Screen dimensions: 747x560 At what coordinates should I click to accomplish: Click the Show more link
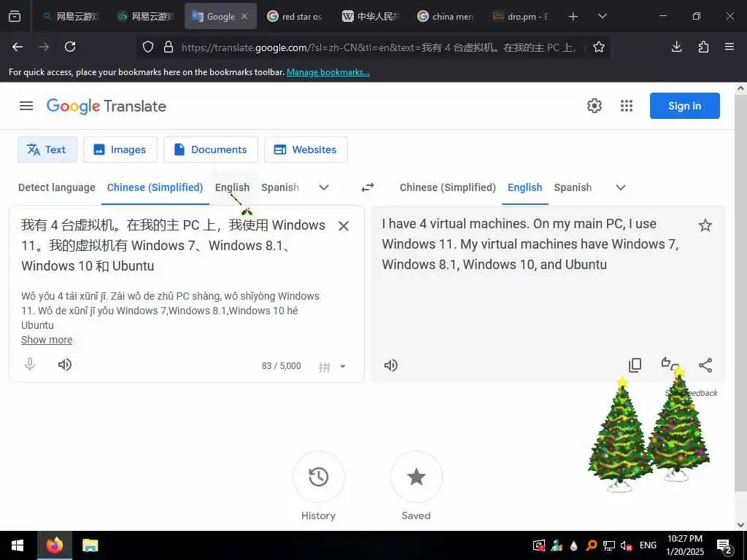click(x=47, y=340)
